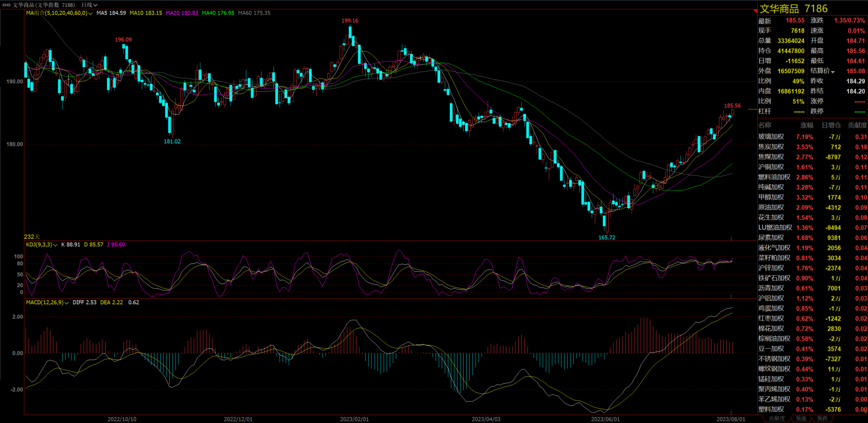The width and height of the screenshot is (868, 423).
Task: Select the 焦炭加权 row
Action: point(812,147)
